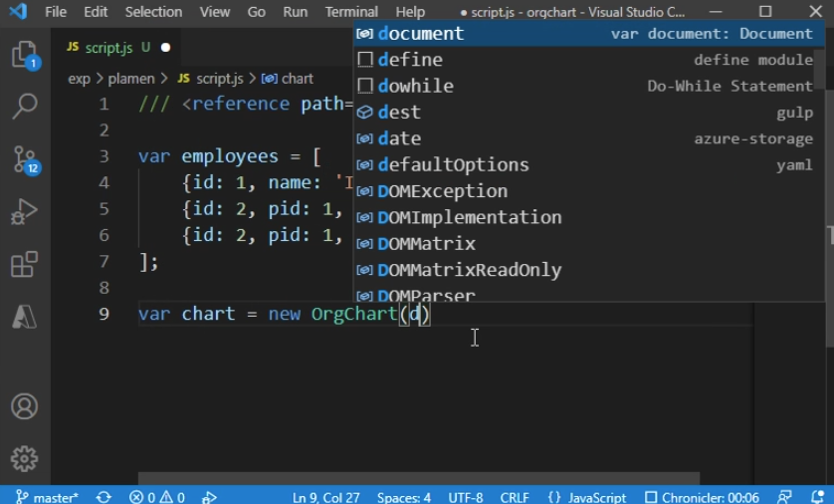Open the Manage gear settings icon
Viewport: 834px width, 504px height.
[24, 459]
